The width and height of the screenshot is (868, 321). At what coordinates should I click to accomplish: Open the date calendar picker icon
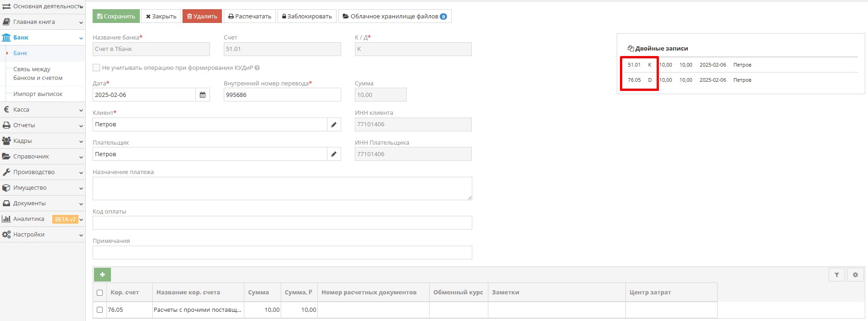pyautogui.click(x=202, y=95)
